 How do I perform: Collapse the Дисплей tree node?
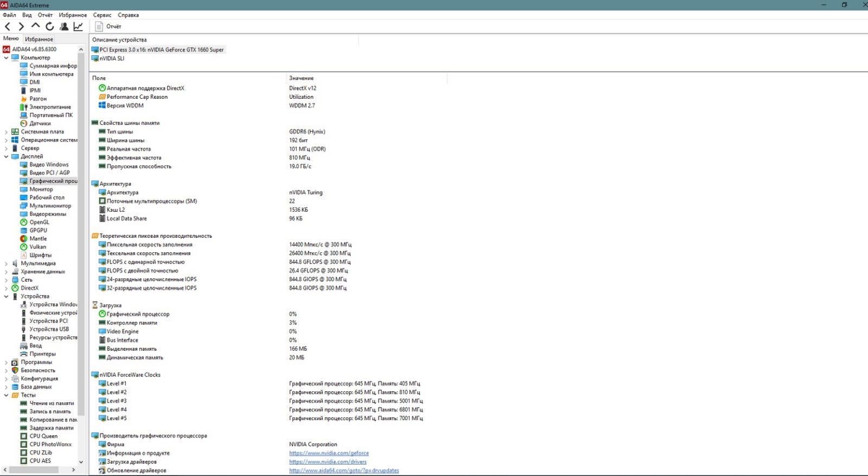[6, 156]
